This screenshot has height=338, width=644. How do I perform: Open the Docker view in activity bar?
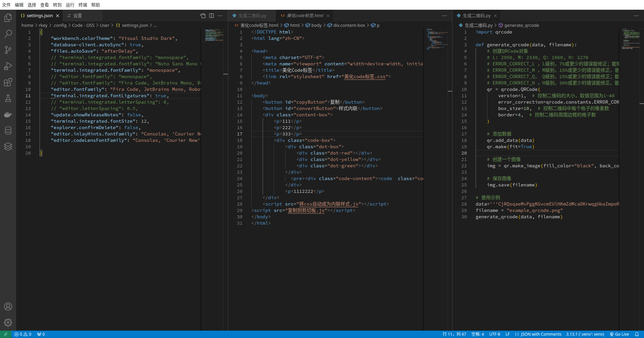point(8,114)
